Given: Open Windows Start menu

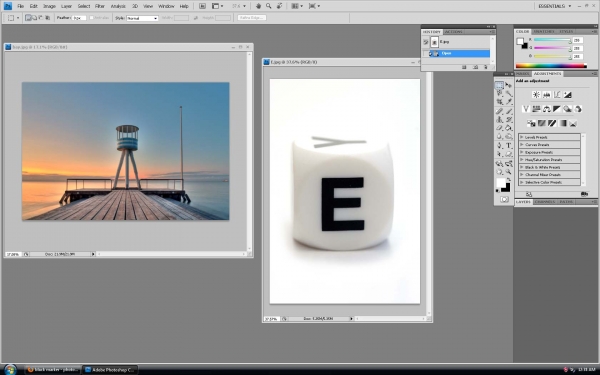Looking at the screenshot, I should 10,370.
